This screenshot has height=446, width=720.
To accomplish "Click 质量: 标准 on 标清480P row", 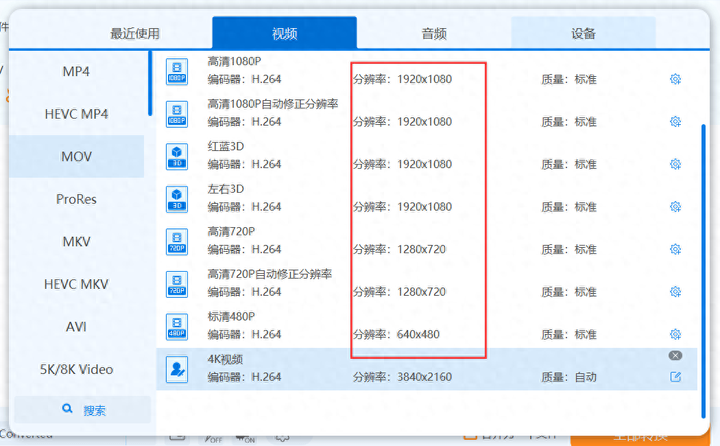I will coord(568,334).
